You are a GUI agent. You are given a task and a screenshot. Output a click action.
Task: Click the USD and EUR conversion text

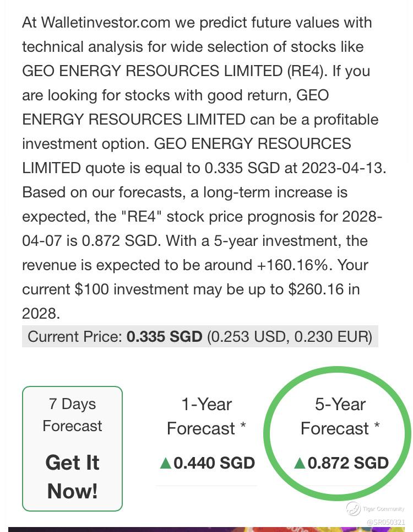point(289,336)
